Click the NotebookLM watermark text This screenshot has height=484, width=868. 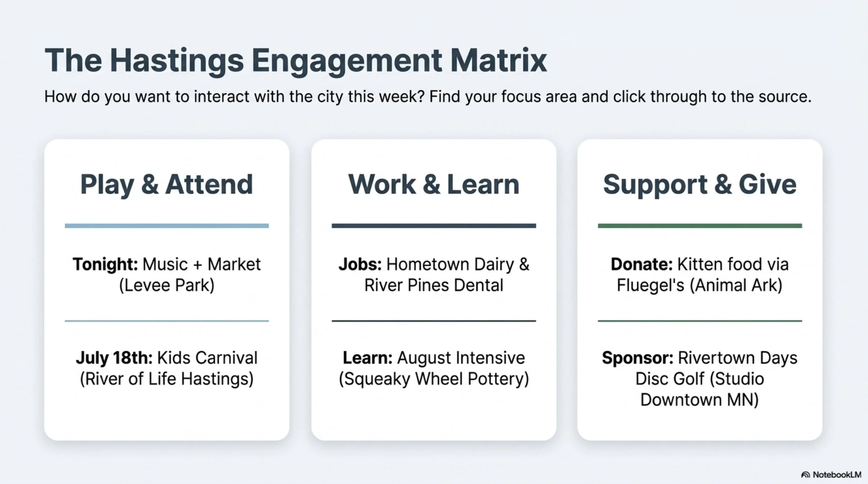837,475
